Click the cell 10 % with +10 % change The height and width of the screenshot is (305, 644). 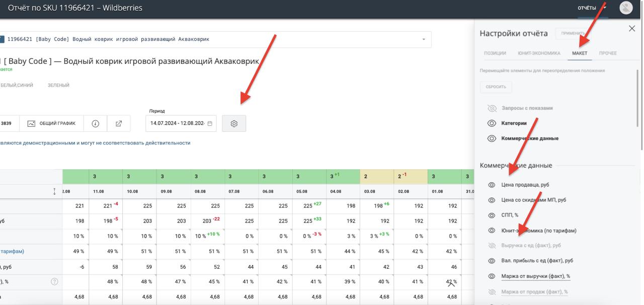[x=207, y=236]
